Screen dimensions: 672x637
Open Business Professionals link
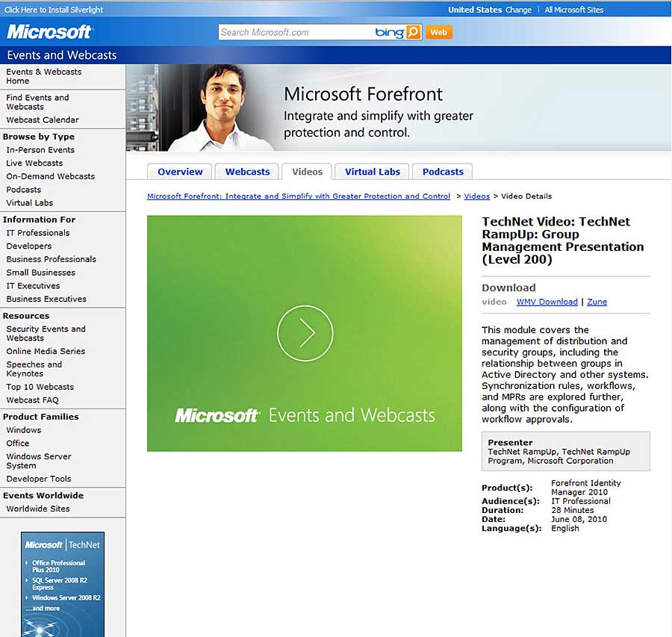[51, 259]
